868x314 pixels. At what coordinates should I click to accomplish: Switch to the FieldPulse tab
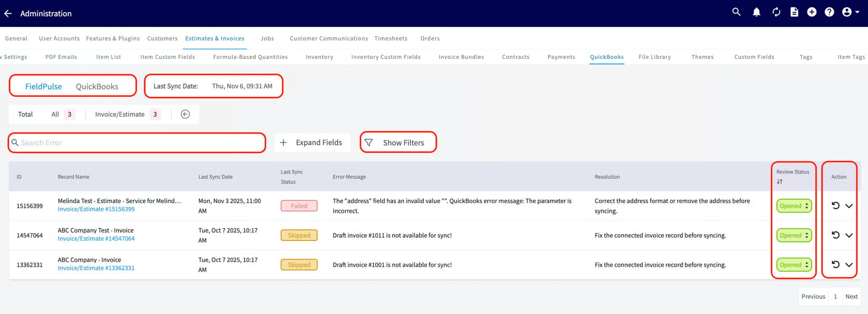[44, 86]
